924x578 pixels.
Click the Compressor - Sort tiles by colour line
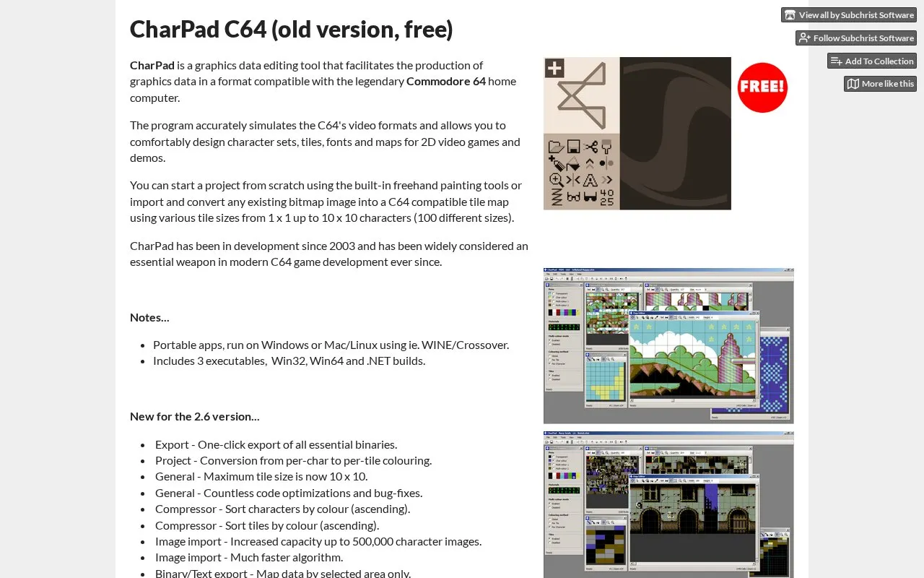click(267, 525)
